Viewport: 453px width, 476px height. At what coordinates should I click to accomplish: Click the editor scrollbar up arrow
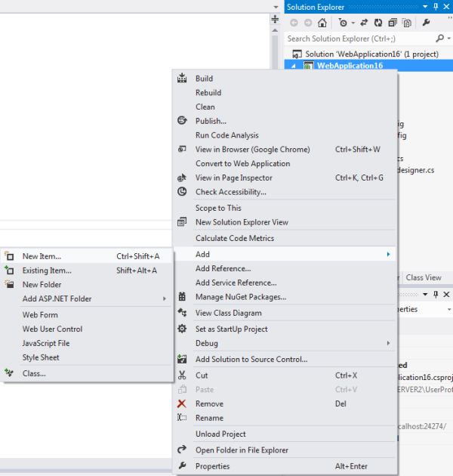(x=275, y=30)
